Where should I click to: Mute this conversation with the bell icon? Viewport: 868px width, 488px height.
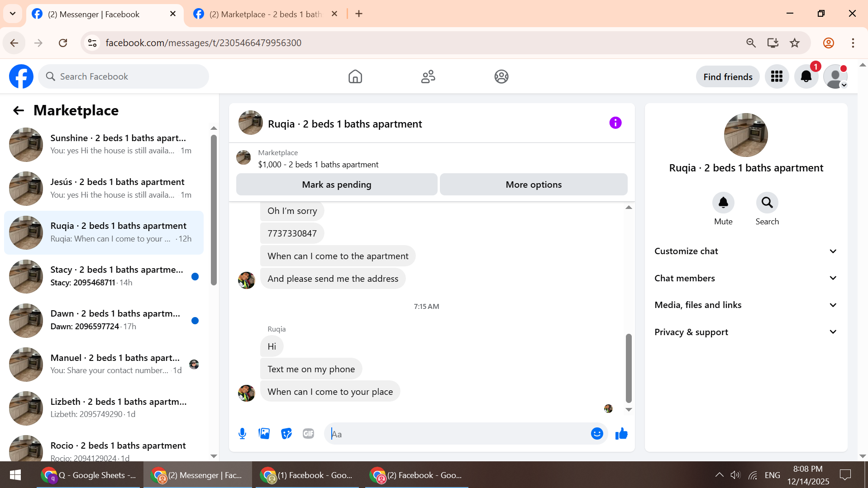[x=723, y=203]
